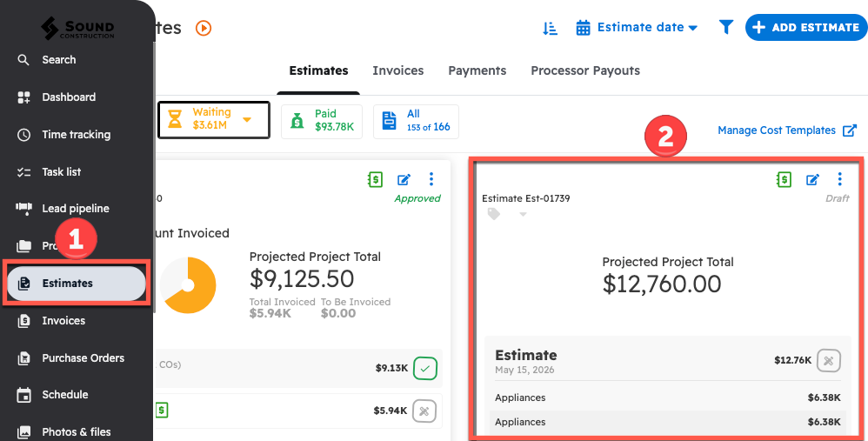
Task: Expand the Waiting $3.61M filter dropdown
Action: pos(247,120)
